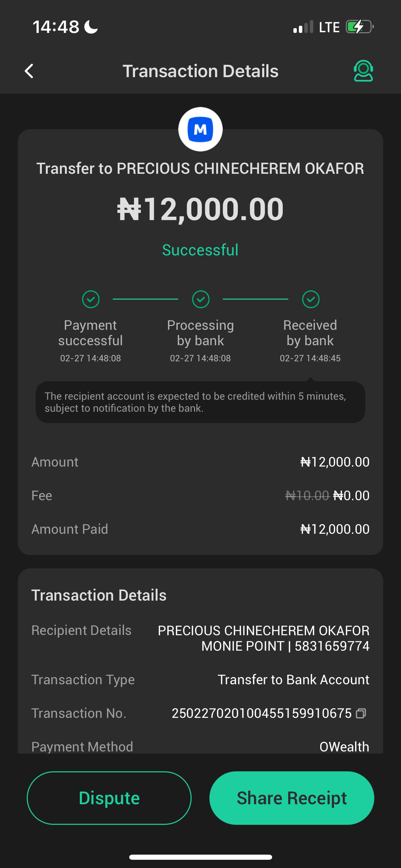
Task: Tap the back arrow icon
Action: point(29,71)
